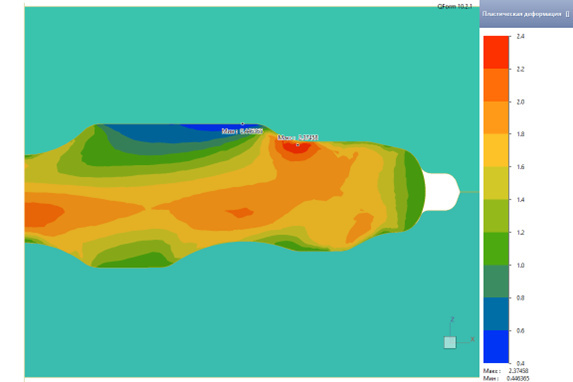This screenshot has height=382, width=573.
Task: Select the bright green 1.0–1.2 legend band
Action: [496, 249]
